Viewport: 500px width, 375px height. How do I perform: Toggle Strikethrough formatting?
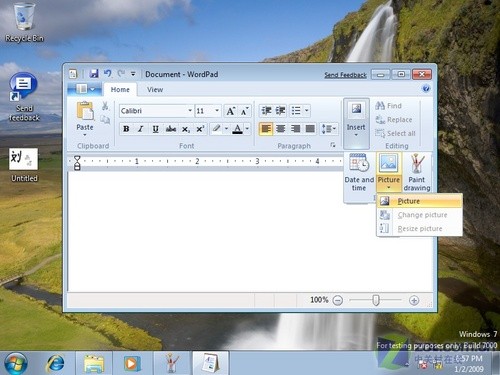(171, 129)
